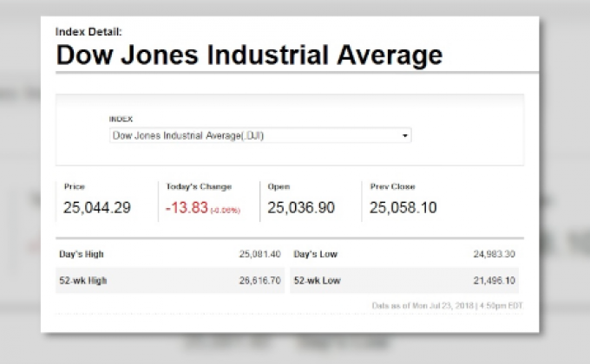Viewport: 590px width, 364px height.
Task: Click the Day's Low row label
Action: click(x=316, y=254)
